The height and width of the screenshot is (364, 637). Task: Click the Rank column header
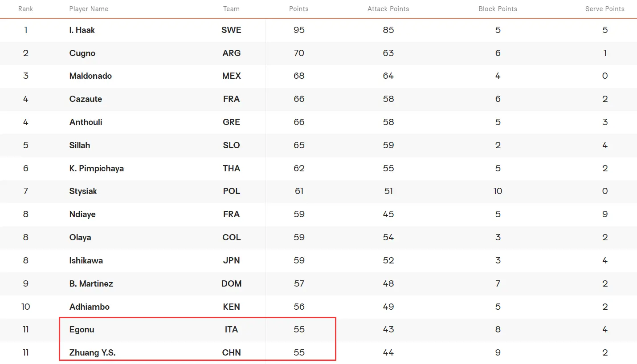(25, 9)
